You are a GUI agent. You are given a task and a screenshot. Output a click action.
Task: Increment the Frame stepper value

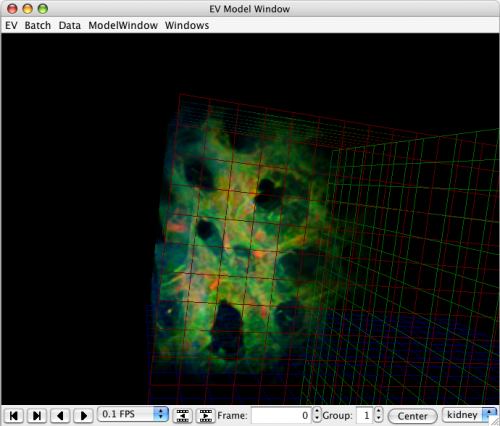point(317,412)
